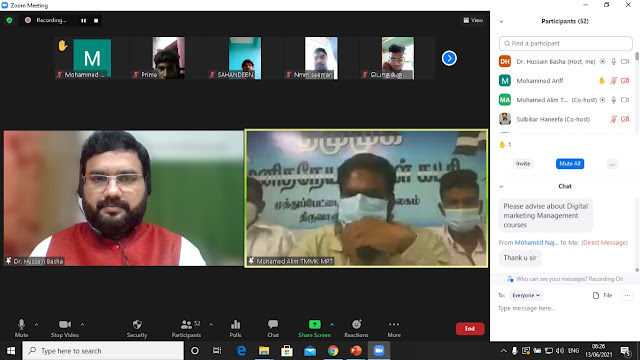
Task: Show next page of video thumbnails
Action: pyautogui.click(x=449, y=58)
